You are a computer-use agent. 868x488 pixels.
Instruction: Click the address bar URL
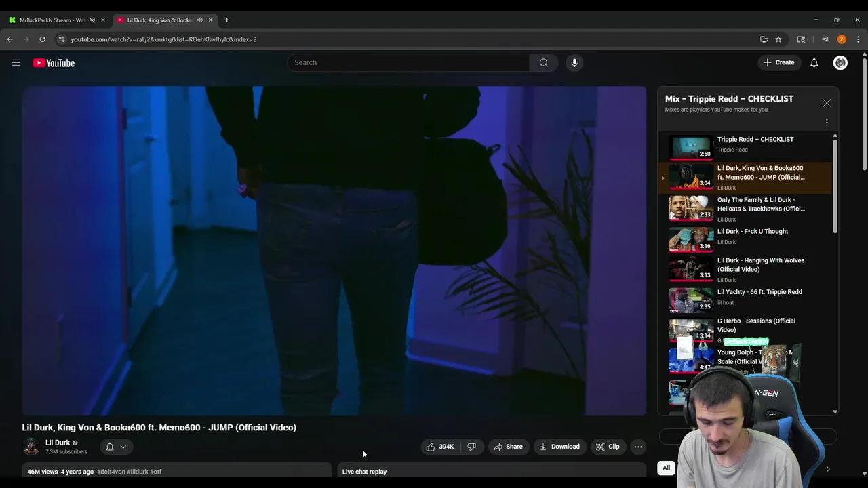click(163, 39)
